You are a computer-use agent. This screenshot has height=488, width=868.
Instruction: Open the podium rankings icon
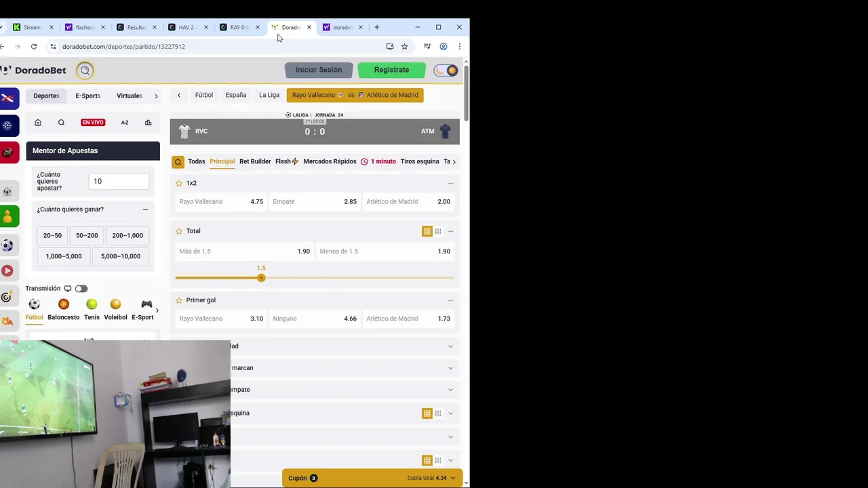[x=148, y=123]
